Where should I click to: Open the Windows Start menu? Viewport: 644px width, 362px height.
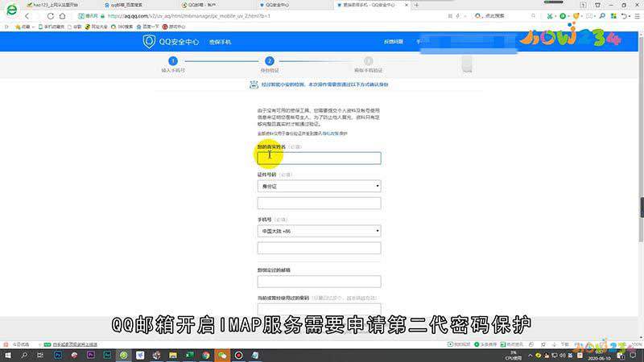(x=8, y=356)
